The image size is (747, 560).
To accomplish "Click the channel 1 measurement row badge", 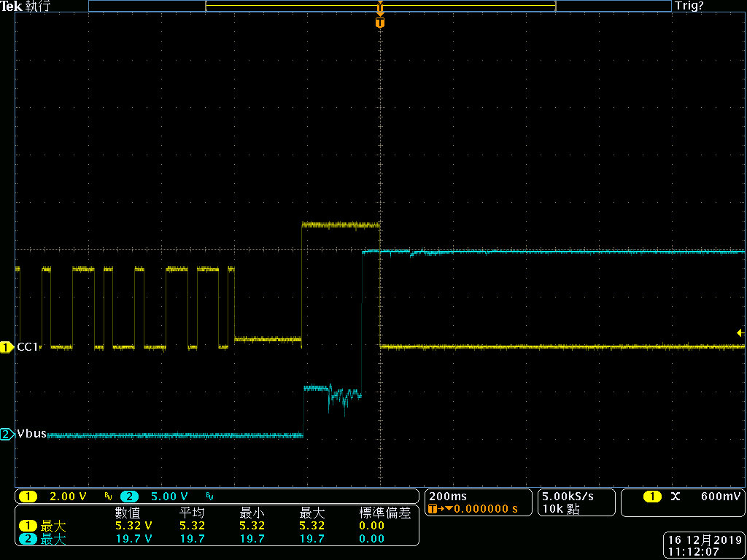I will [x=28, y=526].
